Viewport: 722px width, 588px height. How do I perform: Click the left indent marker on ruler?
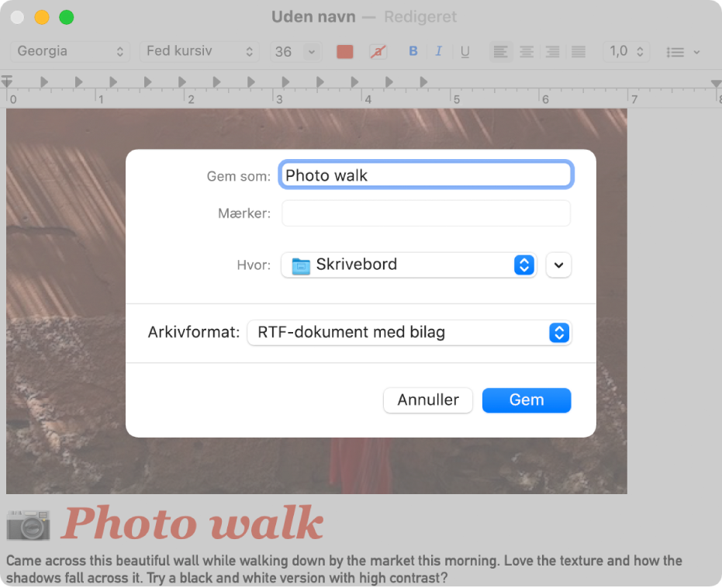[x=6, y=81]
